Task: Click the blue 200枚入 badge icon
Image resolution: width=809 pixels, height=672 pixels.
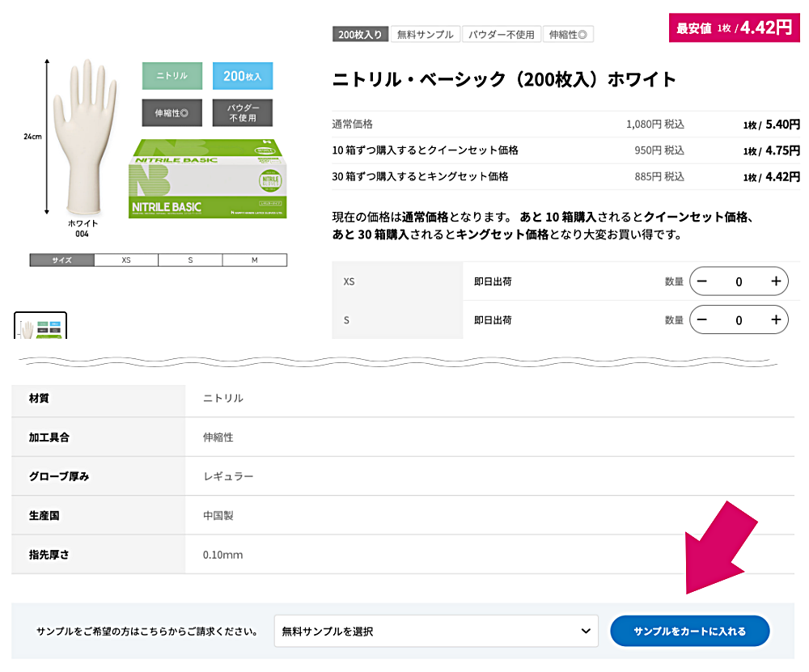Action: pyautogui.click(x=243, y=76)
